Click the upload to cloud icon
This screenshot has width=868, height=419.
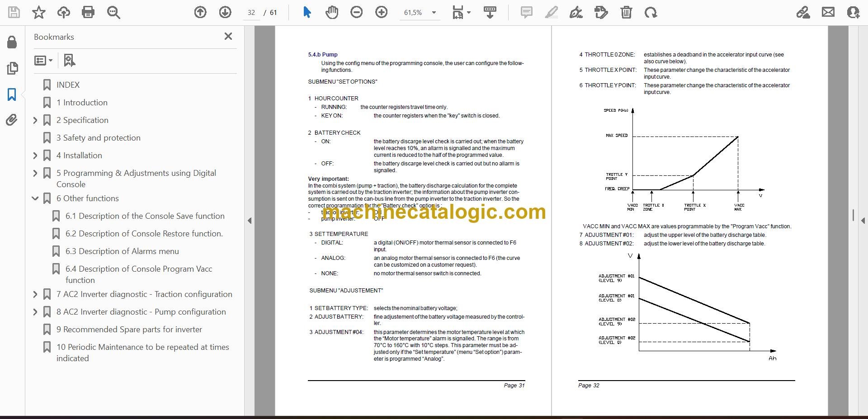(x=63, y=12)
